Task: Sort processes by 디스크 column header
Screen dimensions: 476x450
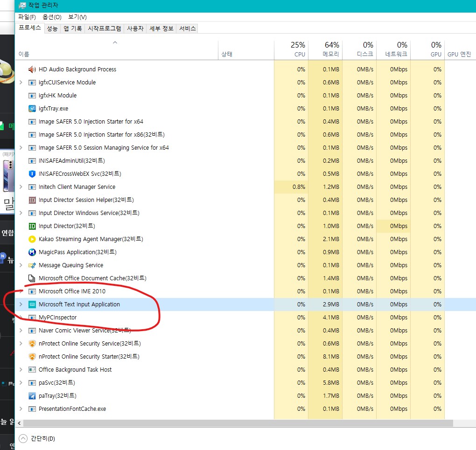Action: 359,49
